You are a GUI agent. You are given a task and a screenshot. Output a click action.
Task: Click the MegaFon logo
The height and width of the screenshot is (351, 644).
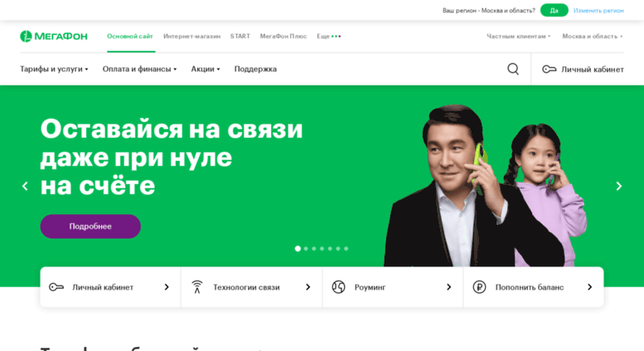pos(53,37)
